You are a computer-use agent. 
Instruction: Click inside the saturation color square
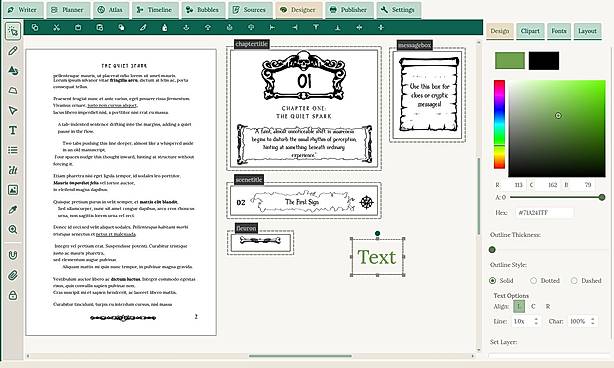click(x=557, y=128)
